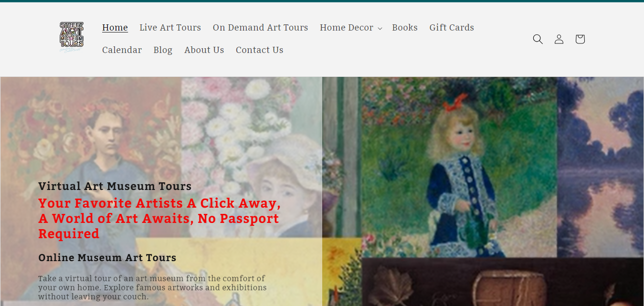Select the 'Virtual Art Museum Tours' heading

115,186
